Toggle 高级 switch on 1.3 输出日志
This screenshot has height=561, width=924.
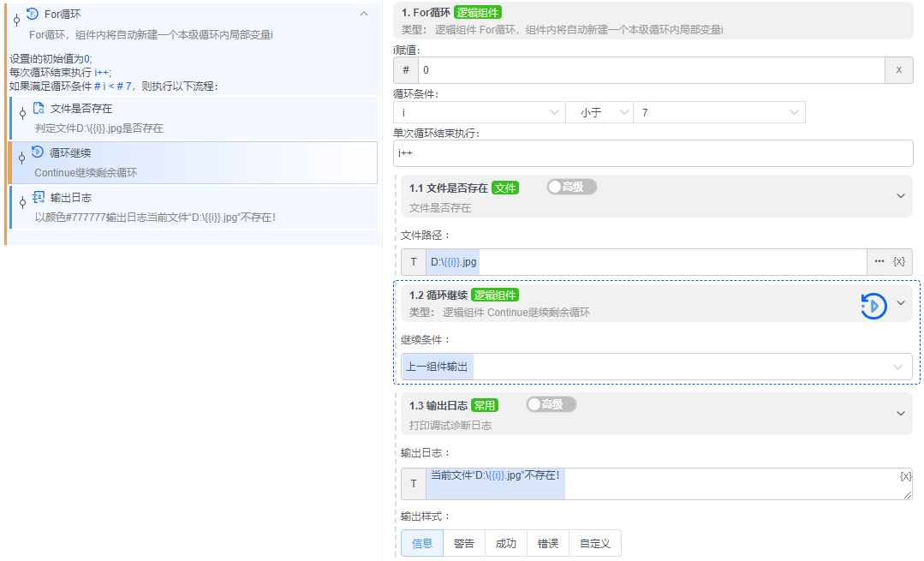tap(551, 404)
